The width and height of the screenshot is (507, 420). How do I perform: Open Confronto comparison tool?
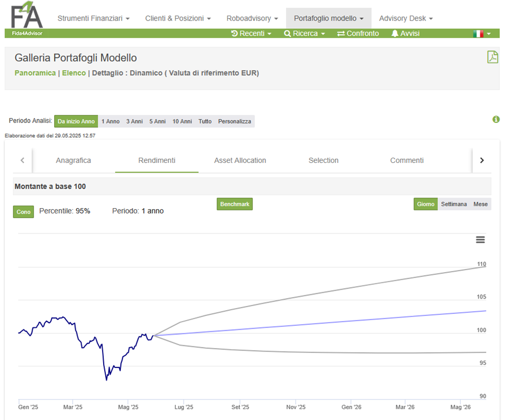(x=358, y=33)
